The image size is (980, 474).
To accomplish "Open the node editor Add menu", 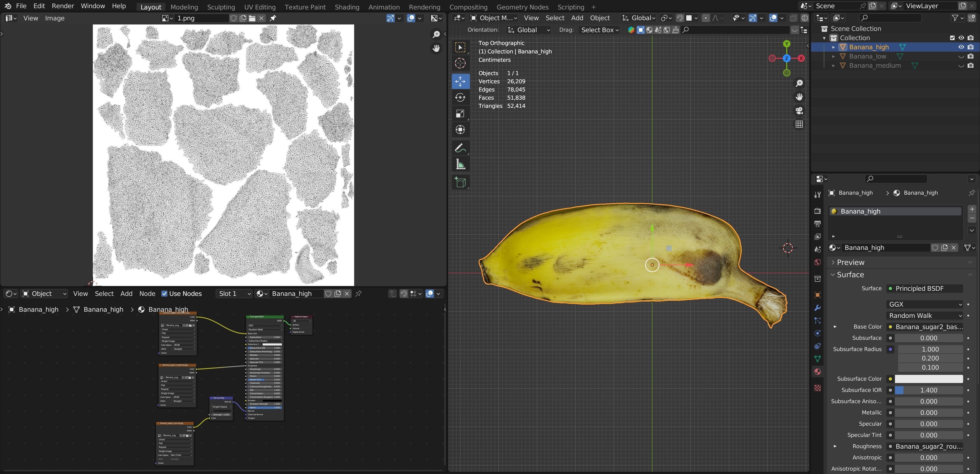I will 126,294.
